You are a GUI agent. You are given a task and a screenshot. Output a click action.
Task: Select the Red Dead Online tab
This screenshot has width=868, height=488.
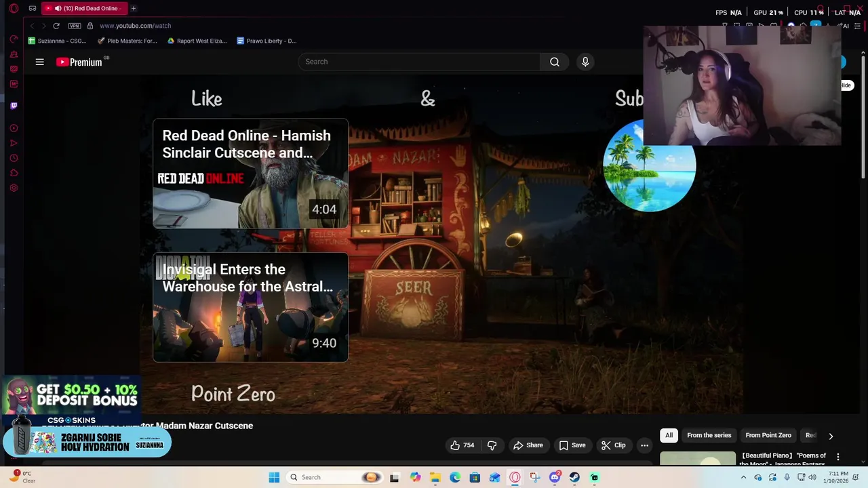pyautogui.click(x=84, y=8)
